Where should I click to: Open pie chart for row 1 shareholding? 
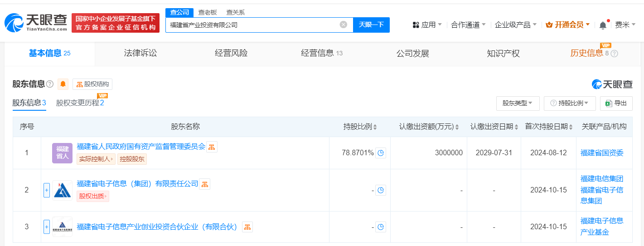point(381,153)
